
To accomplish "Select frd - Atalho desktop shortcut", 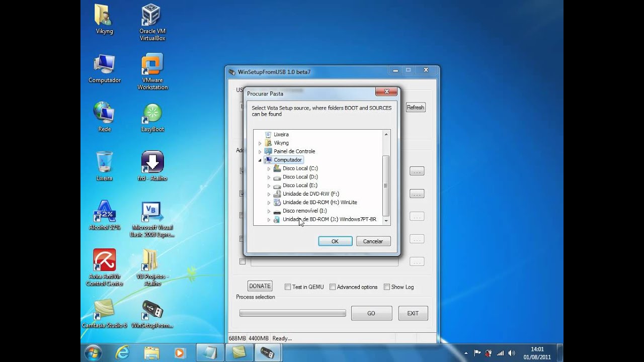I will click(x=152, y=166).
